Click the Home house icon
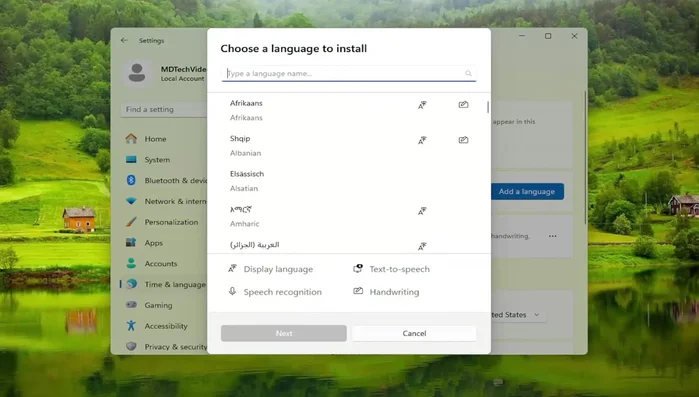This screenshot has height=397, width=699. pos(131,139)
